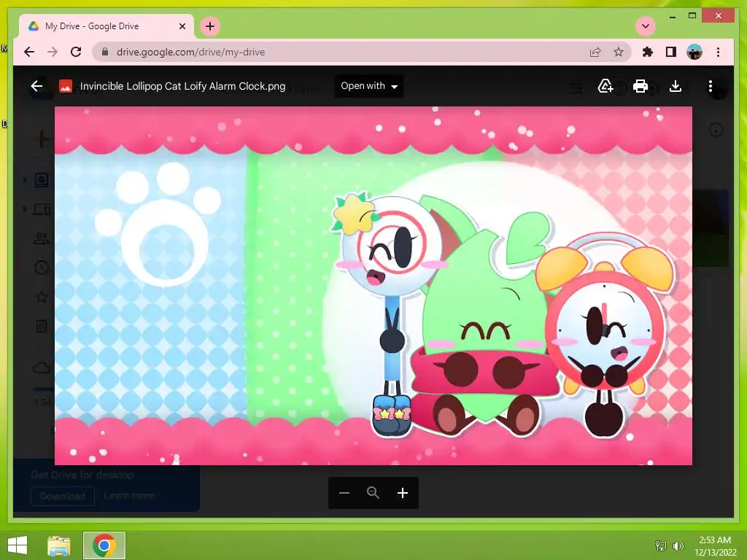Download the PNG file
Viewport: 747px width, 560px height.
coord(675,86)
